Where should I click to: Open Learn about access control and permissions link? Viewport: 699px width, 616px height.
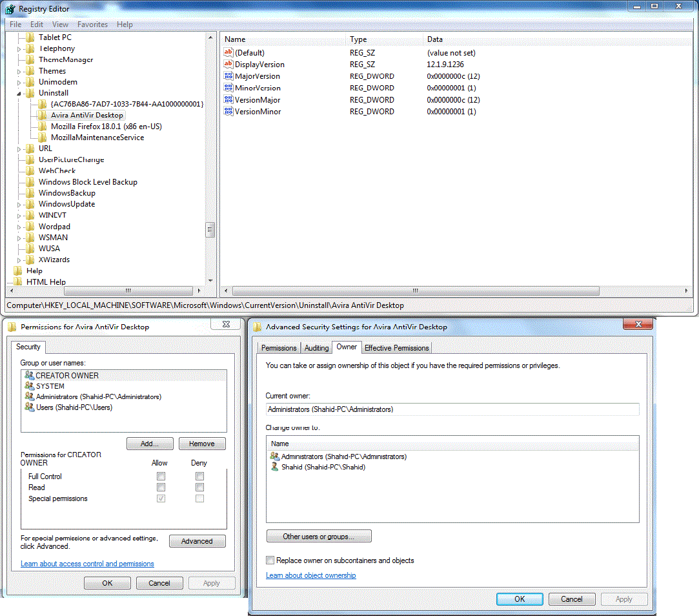(x=87, y=564)
